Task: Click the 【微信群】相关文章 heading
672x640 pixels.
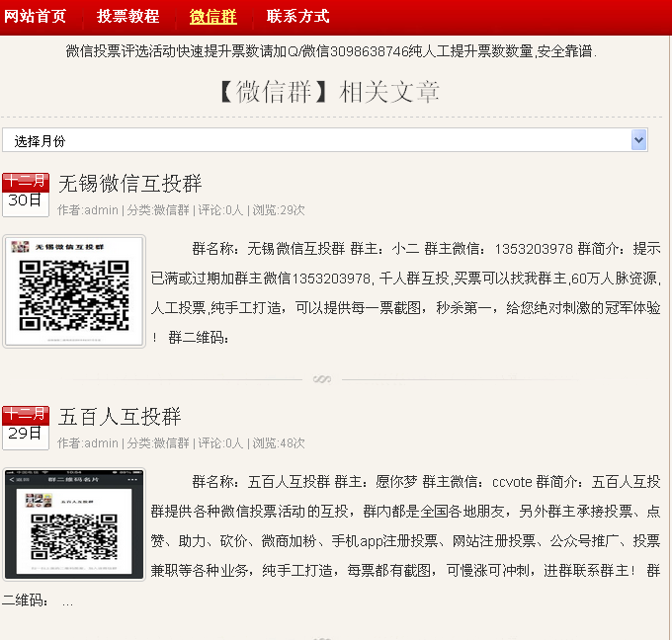Action: pyautogui.click(x=329, y=92)
